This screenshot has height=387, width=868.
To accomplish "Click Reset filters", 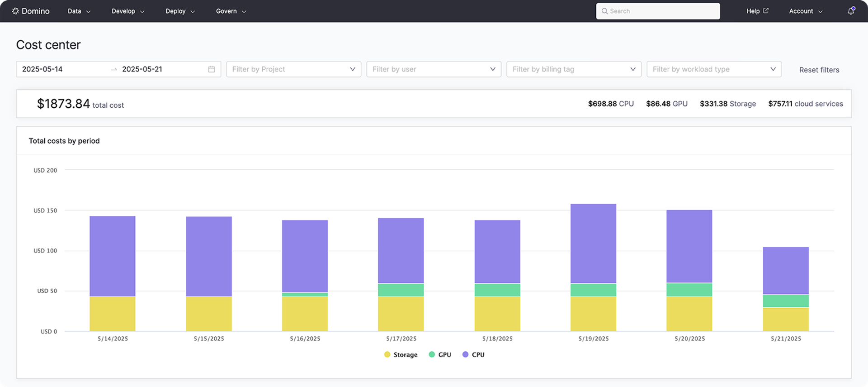I will point(819,70).
